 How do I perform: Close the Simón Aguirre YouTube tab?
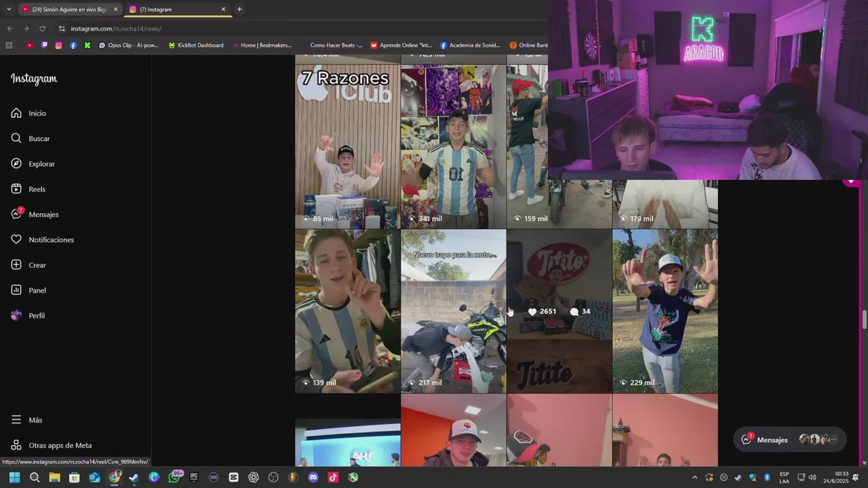click(115, 9)
